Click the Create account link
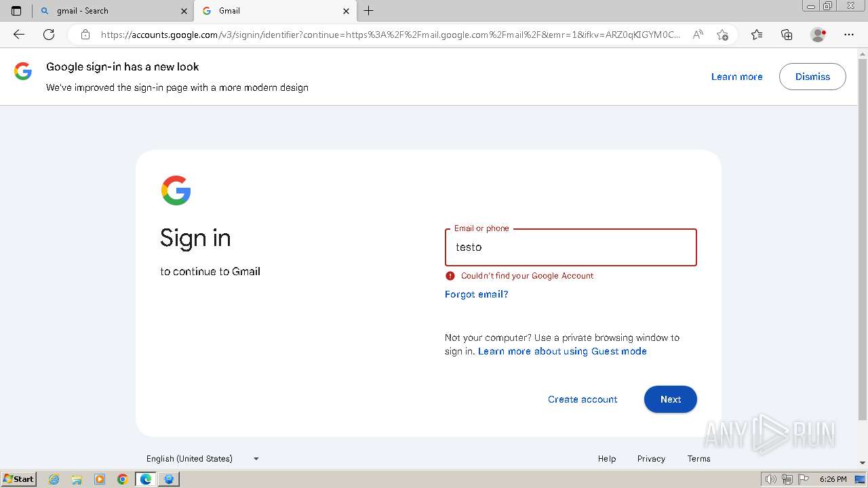This screenshot has width=868, height=488. [583, 399]
